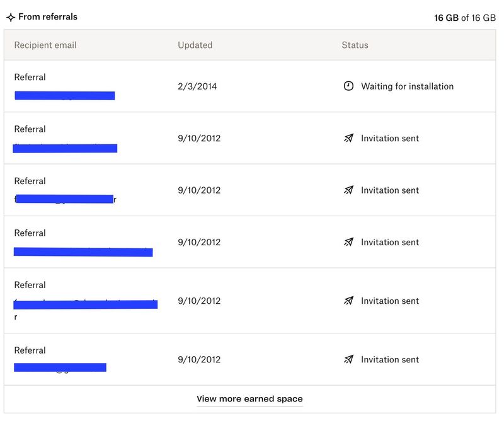504x433 pixels.
Task: Click the From referrals heading
Action: click(47, 16)
